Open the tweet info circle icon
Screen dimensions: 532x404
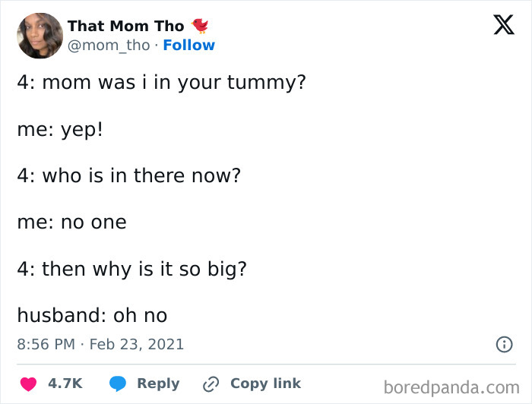(x=504, y=344)
